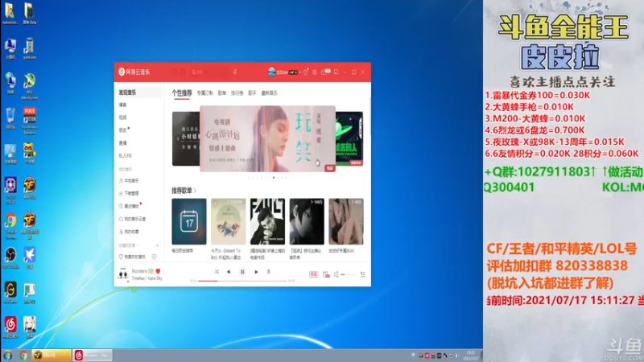Switch to the 歌单 tab
This screenshot has width=644, height=362.
(222, 93)
